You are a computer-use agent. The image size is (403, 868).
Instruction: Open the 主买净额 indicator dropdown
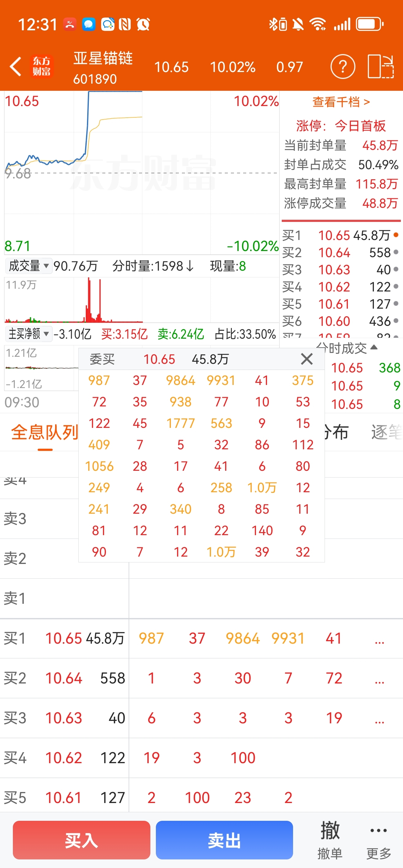tap(28, 334)
